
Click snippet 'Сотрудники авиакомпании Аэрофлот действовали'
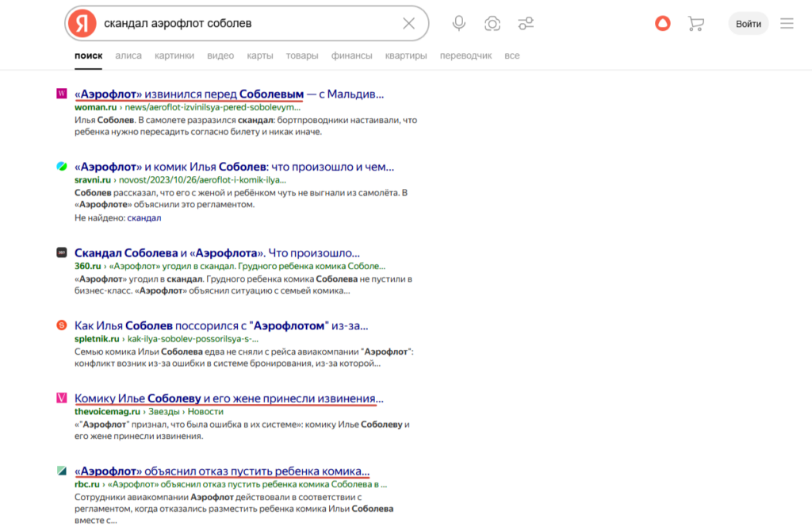pos(234,508)
